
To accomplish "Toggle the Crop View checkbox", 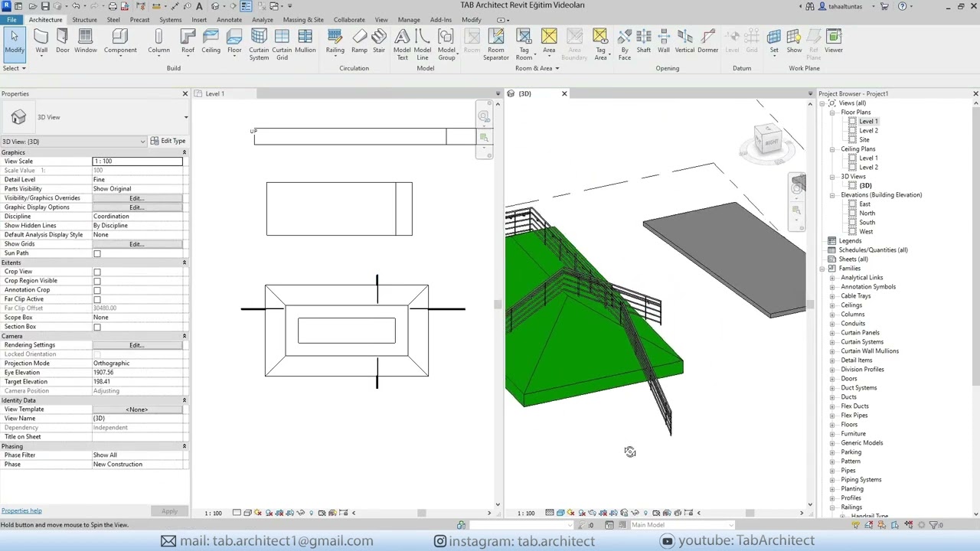I will (96, 272).
